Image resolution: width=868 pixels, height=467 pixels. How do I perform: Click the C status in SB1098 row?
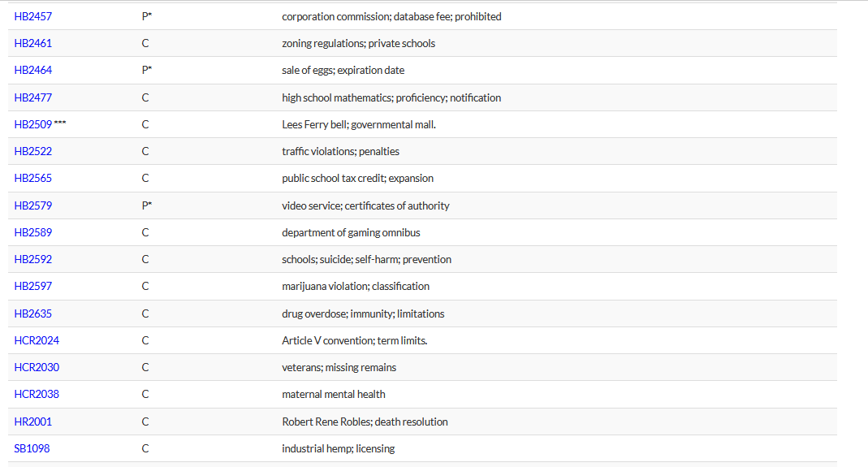click(x=145, y=448)
